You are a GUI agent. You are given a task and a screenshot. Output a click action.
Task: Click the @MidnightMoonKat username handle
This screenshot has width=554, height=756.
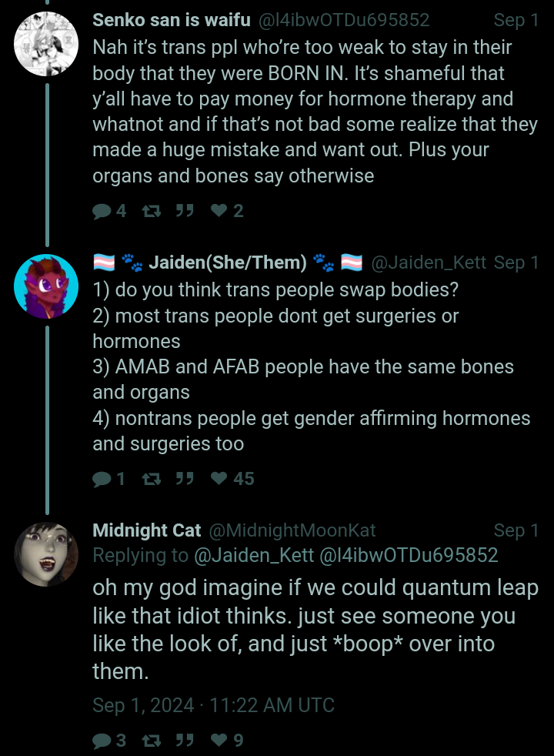pos(292,530)
